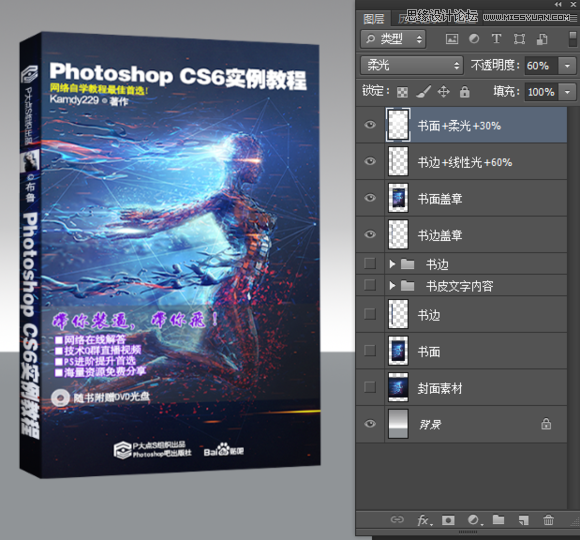Open the 类型 filter type dropdown

tap(393, 39)
